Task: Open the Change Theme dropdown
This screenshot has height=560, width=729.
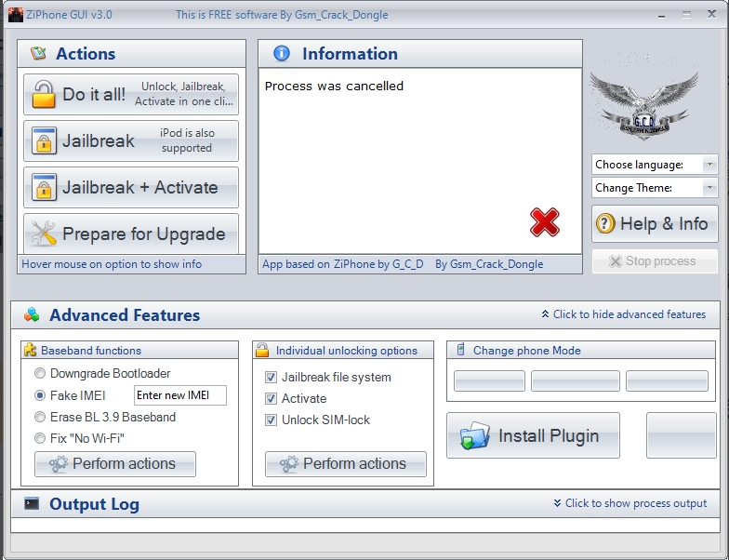Action: (655, 188)
